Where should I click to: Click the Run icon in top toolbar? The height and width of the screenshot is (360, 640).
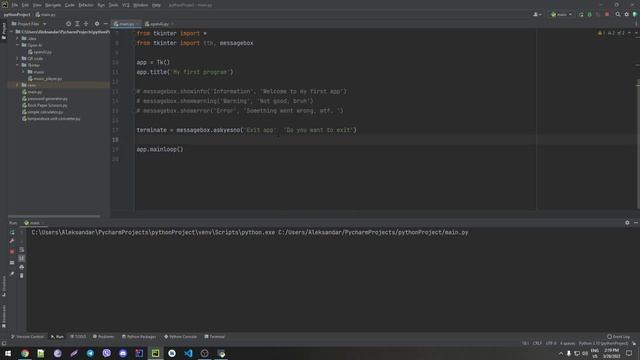581,14
